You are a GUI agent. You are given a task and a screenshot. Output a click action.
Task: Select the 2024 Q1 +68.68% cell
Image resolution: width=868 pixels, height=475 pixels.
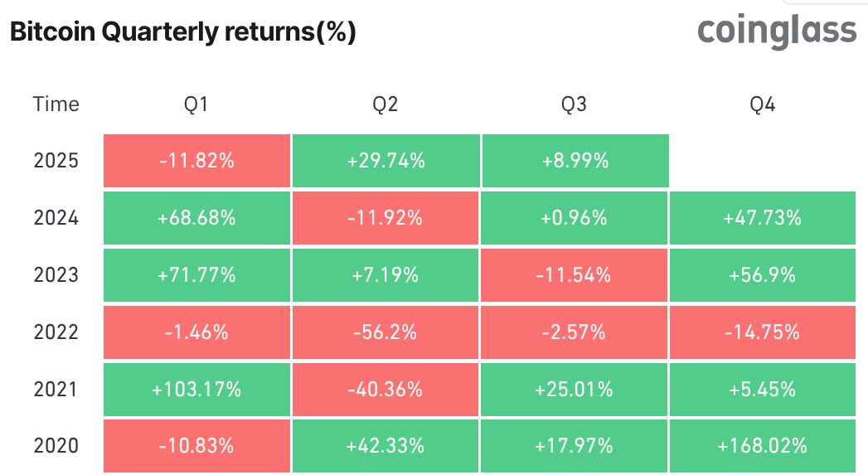pyautogui.click(x=196, y=218)
